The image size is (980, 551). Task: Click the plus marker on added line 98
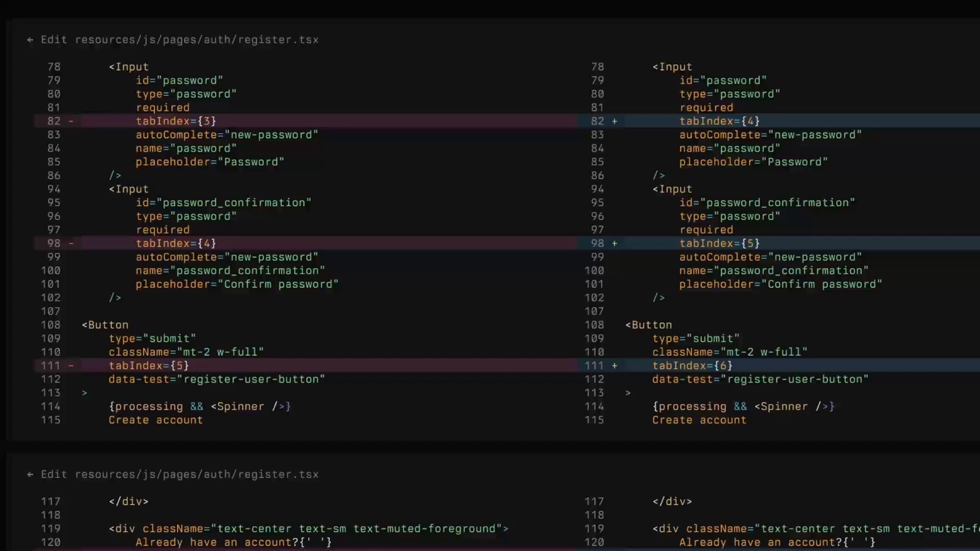[614, 244]
